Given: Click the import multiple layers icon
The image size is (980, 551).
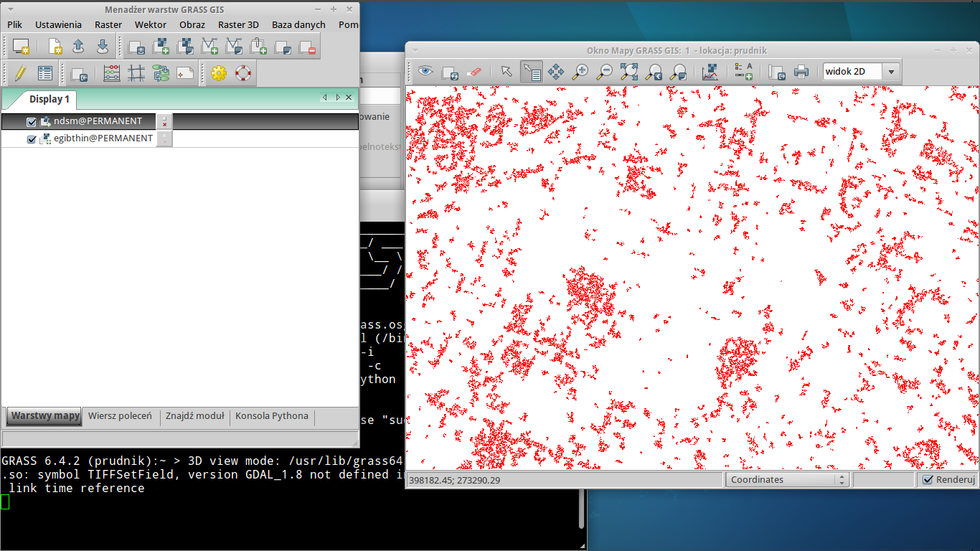Looking at the screenshot, I should point(136,47).
